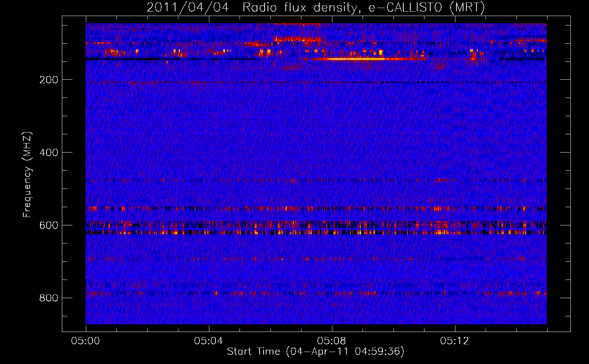589x364 pixels.
Task: Click the red interference line near 790 MHz
Action: coord(316,293)
